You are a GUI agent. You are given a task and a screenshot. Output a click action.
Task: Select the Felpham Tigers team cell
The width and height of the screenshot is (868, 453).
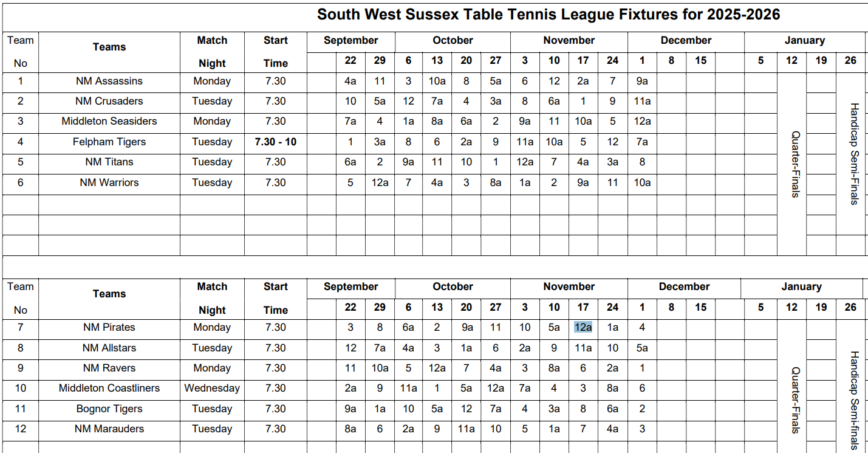[x=109, y=142]
